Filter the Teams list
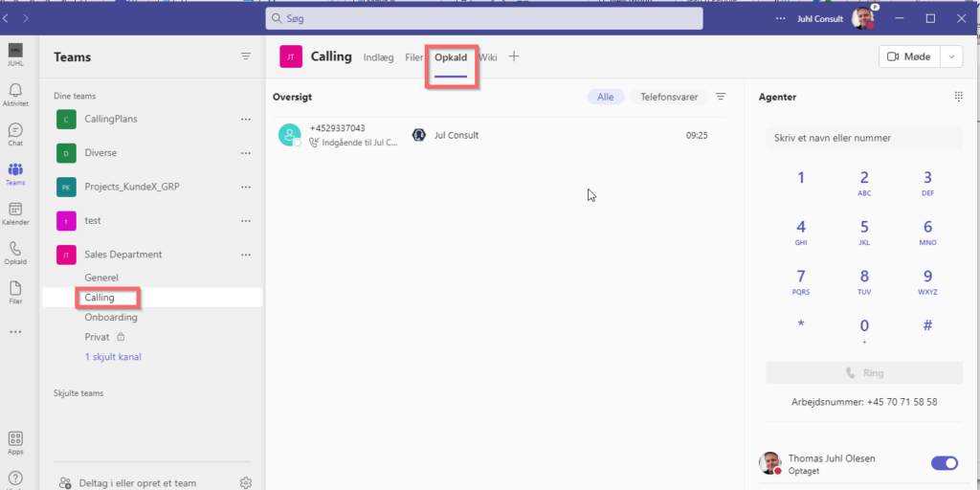The width and height of the screenshot is (980, 490). coord(246,56)
